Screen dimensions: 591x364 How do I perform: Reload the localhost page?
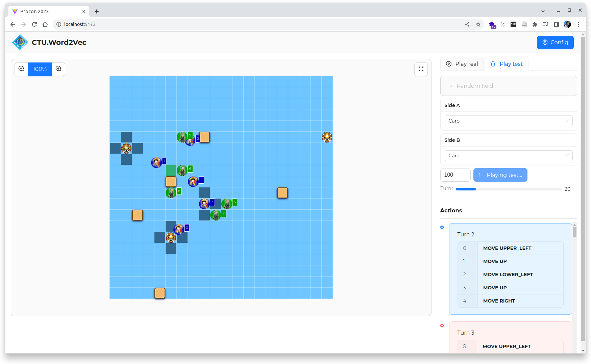coord(34,24)
